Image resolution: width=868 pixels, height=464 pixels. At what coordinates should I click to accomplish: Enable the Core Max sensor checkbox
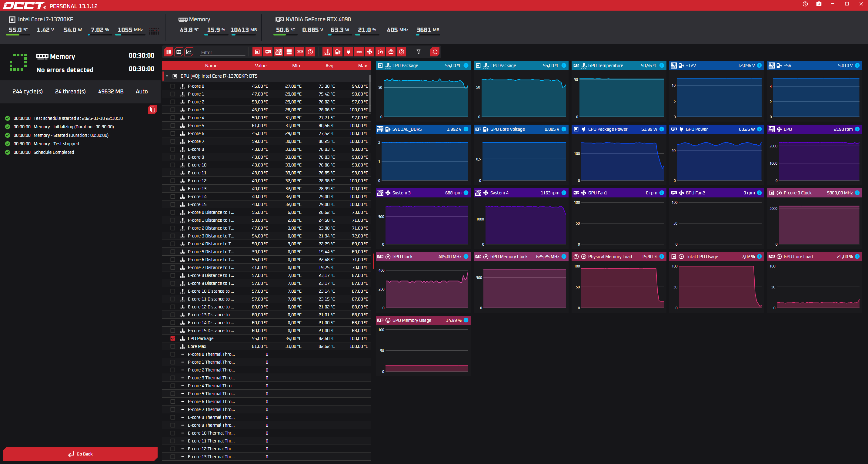point(173,346)
